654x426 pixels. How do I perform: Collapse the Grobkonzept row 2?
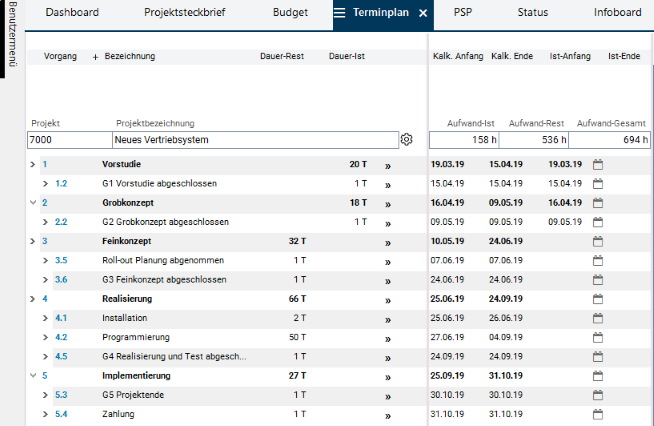click(x=33, y=203)
